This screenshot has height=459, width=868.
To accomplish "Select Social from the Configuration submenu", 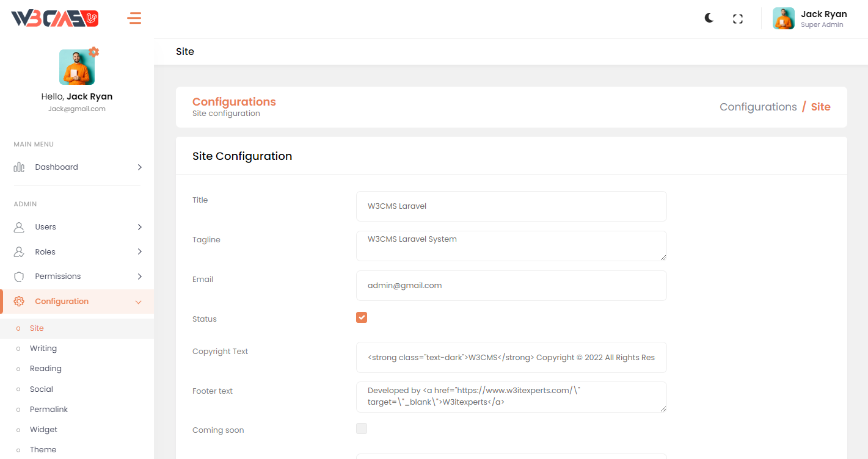I will (42, 389).
